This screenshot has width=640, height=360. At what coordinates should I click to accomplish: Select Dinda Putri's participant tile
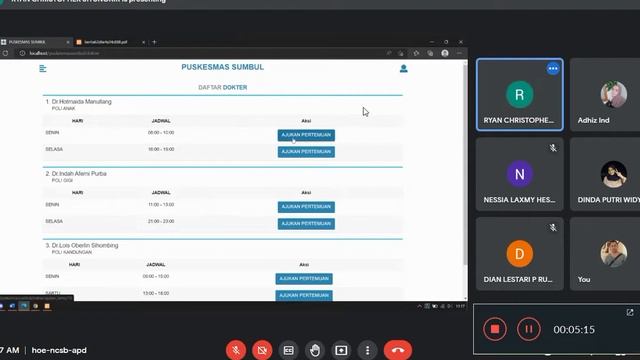605,174
